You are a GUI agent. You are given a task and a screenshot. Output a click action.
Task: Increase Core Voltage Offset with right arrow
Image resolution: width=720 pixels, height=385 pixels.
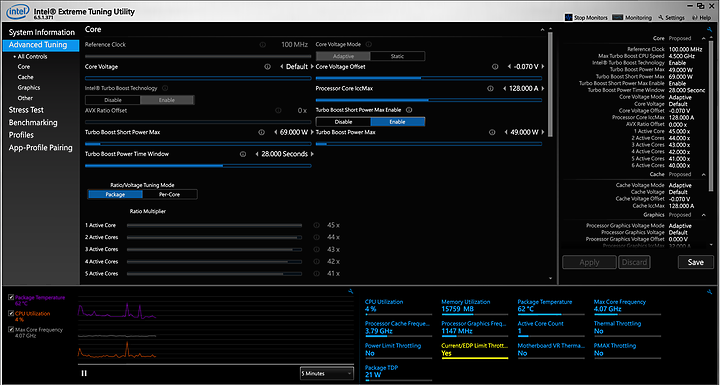tap(543, 67)
